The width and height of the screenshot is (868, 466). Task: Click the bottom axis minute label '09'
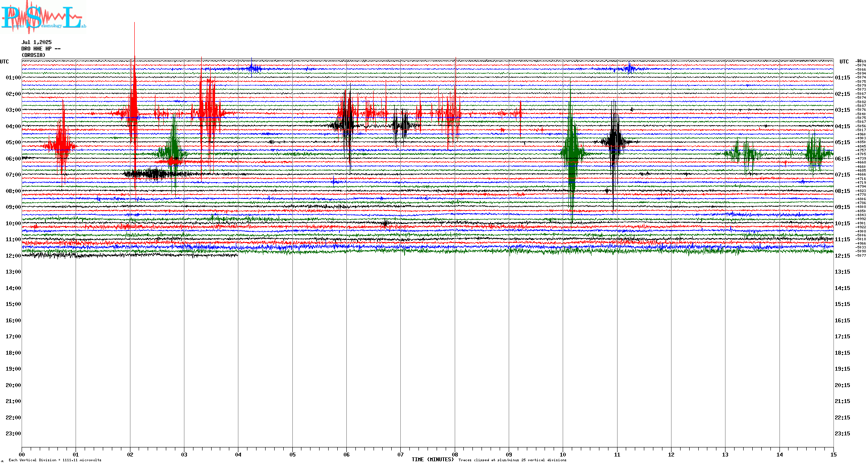click(509, 454)
